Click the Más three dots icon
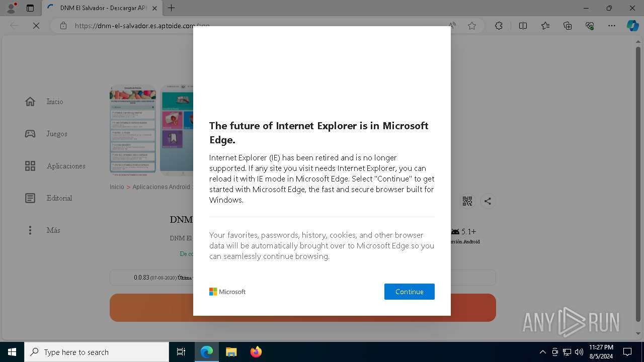 pos(30,230)
